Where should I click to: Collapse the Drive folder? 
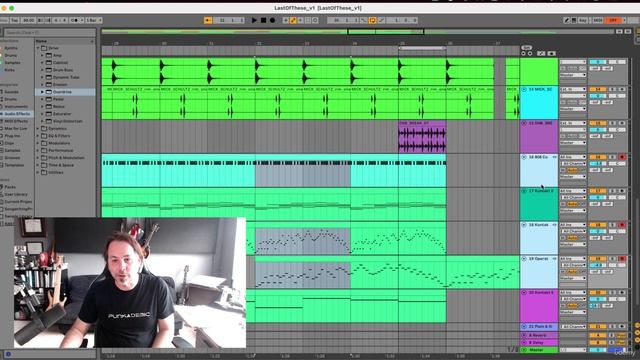(38, 48)
